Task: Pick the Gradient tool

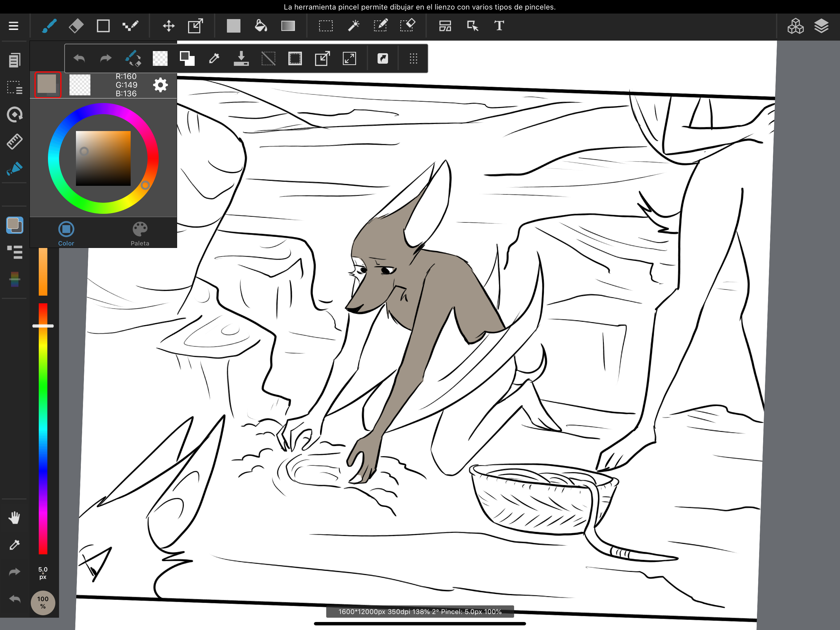Action: pos(288,26)
